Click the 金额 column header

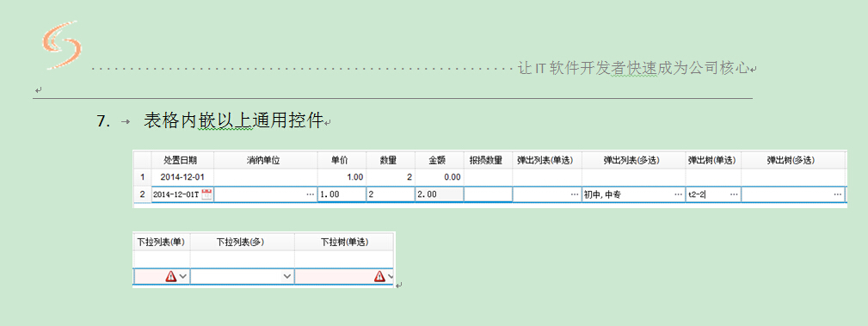pos(439,161)
